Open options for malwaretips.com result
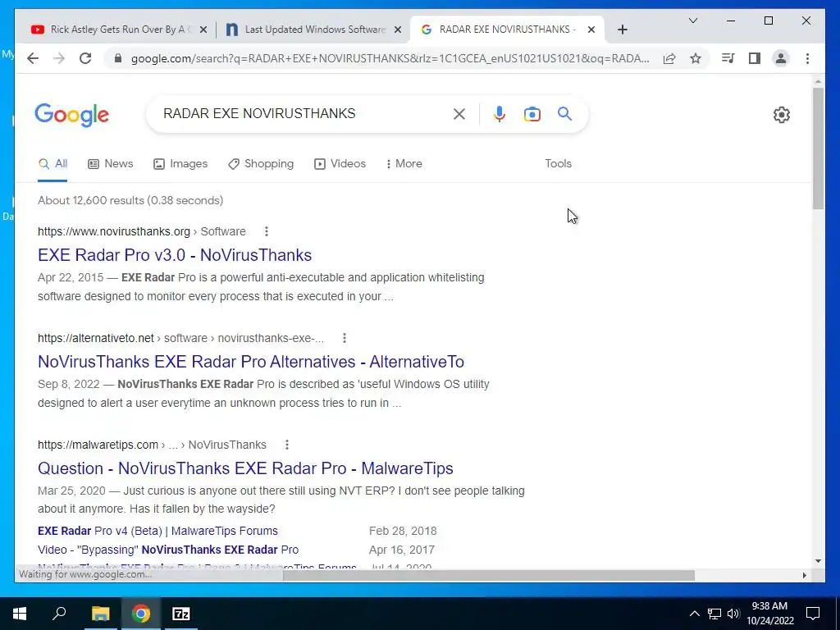The height and width of the screenshot is (630, 840). click(287, 445)
